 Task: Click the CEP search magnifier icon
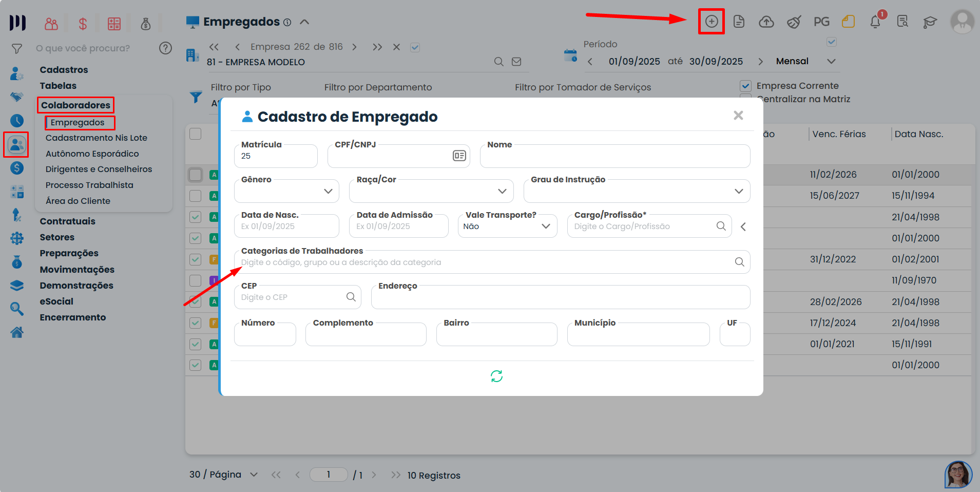(351, 297)
